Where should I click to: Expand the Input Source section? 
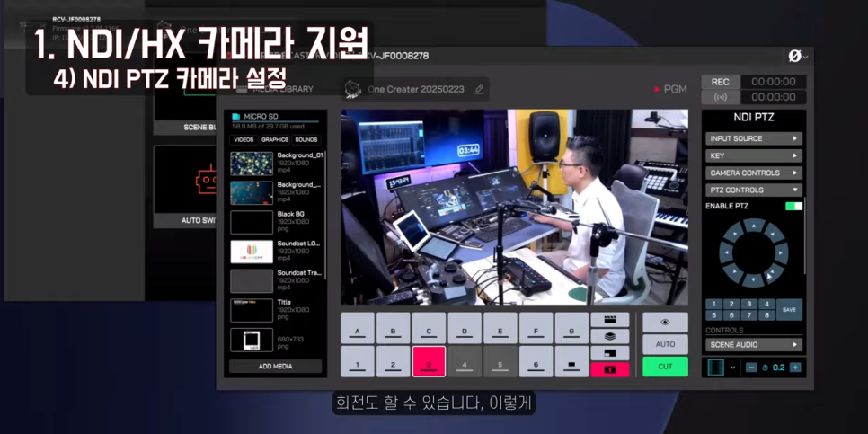coord(753,138)
